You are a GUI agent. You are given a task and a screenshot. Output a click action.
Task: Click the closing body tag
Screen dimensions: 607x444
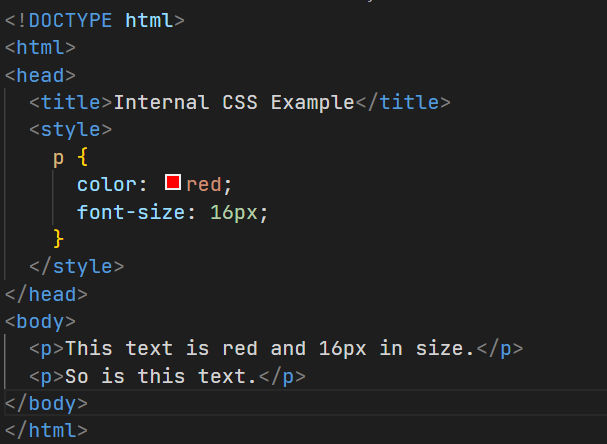tap(46, 403)
